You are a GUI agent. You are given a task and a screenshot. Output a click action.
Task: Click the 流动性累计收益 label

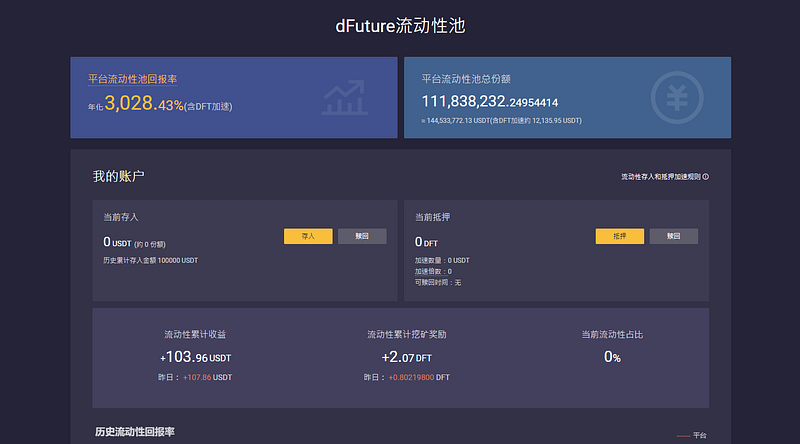[x=195, y=334]
